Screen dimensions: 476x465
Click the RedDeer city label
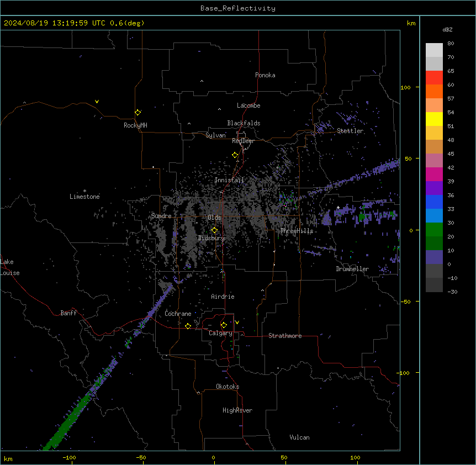click(x=243, y=141)
